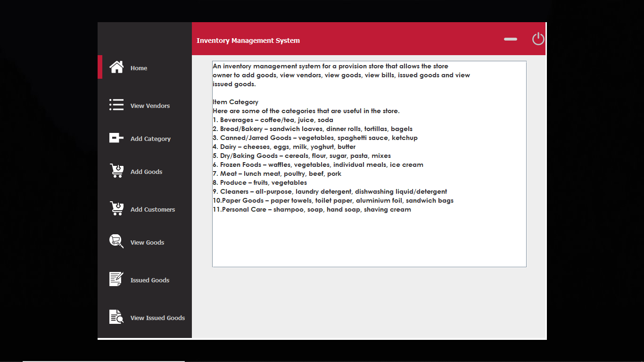
Task: Click the Add Customers cart icon
Action: click(x=116, y=208)
